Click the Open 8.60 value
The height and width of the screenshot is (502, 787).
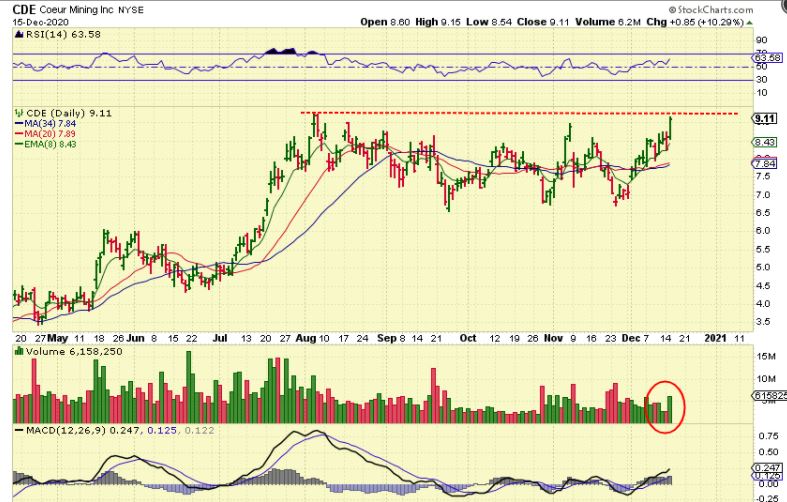coord(385,22)
